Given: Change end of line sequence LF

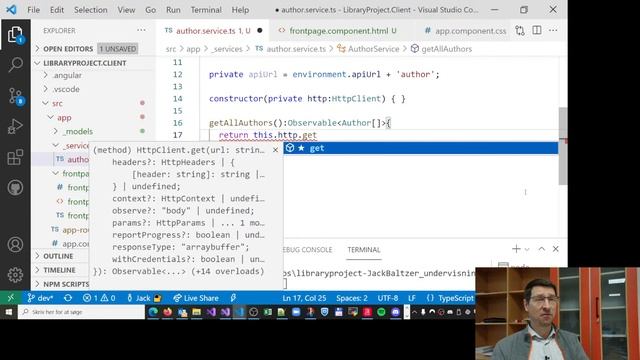Looking at the screenshot, I should pos(412,298).
